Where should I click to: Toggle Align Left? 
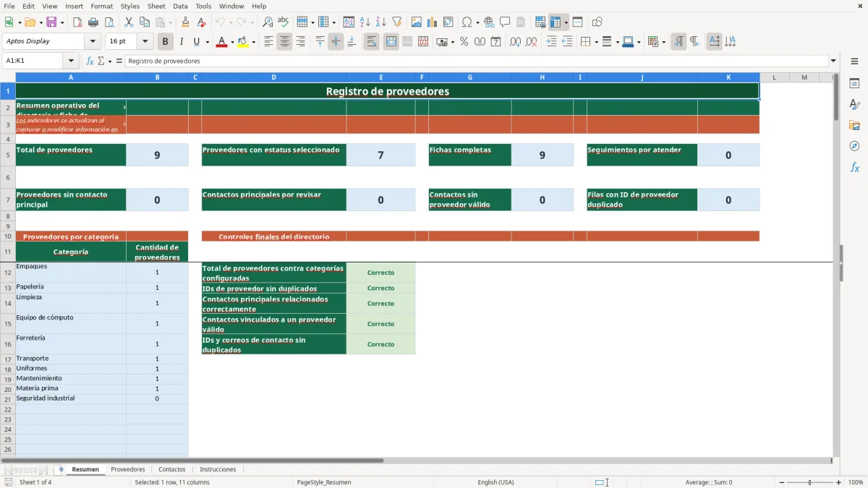(269, 42)
